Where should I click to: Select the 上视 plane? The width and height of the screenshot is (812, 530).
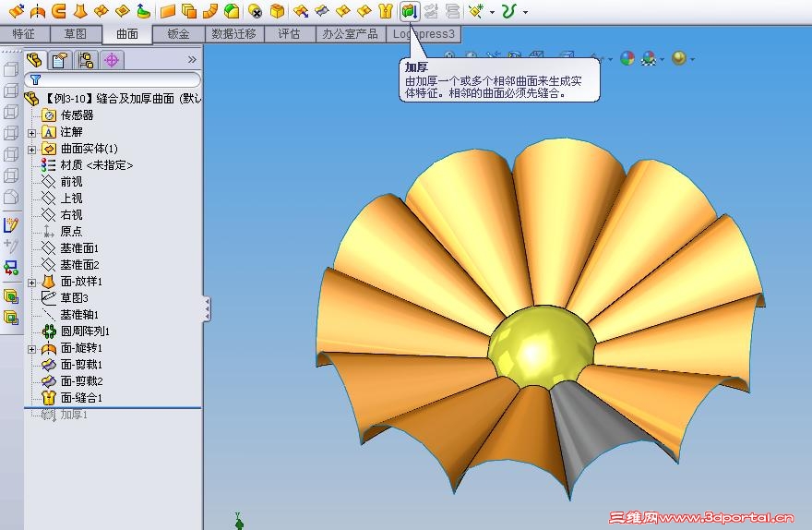click(x=62, y=198)
